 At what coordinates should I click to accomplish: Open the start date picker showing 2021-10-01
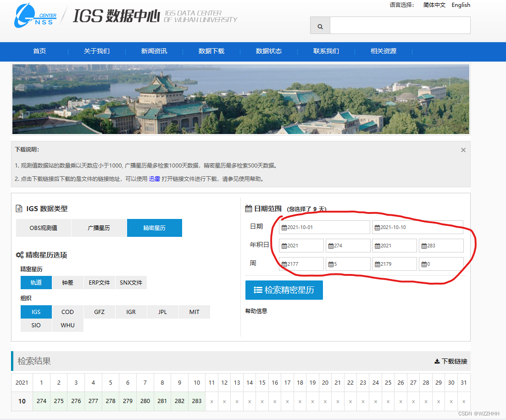click(324, 227)
